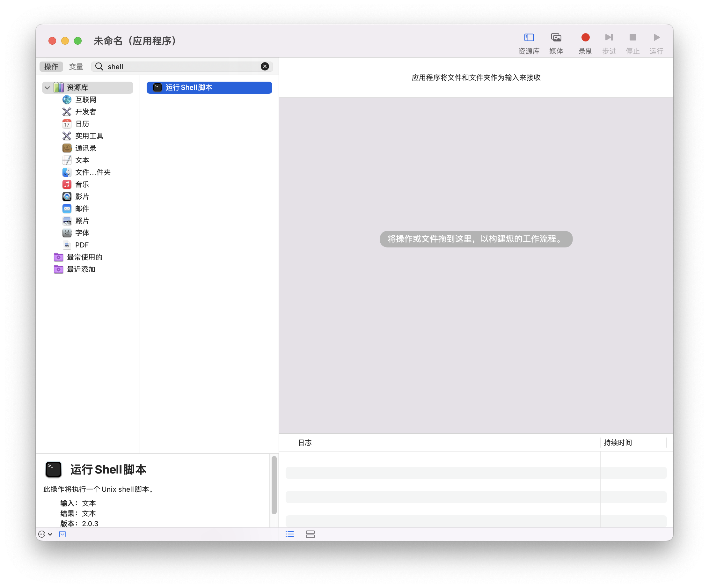Switch to the 变量 tab

click(x=76, y=67)
